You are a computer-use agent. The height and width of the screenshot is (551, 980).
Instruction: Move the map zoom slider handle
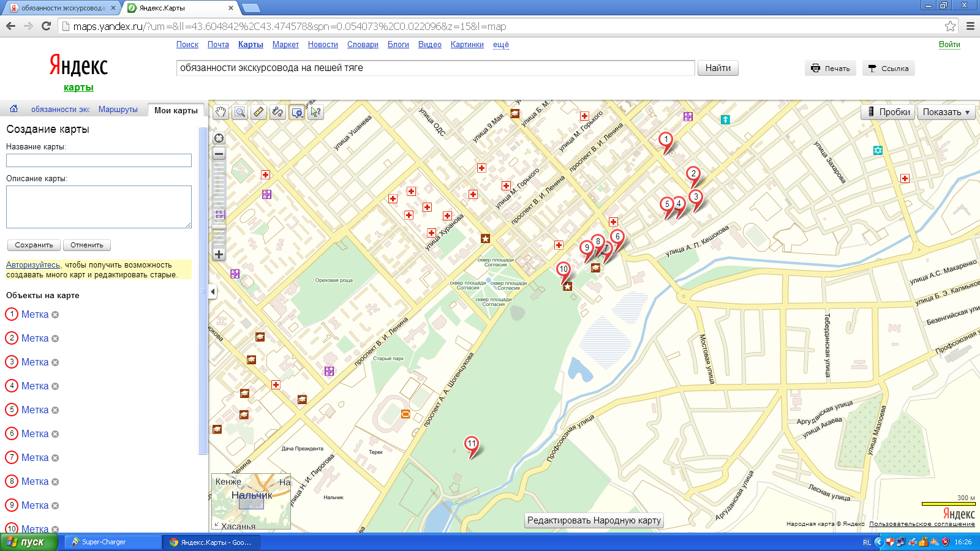[x=219, y=227]
